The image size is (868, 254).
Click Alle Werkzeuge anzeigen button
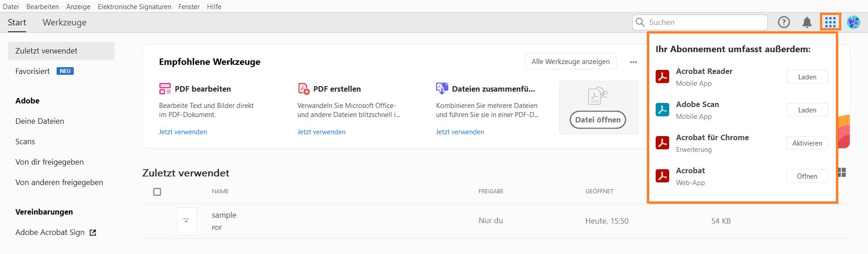click(571, 62)
